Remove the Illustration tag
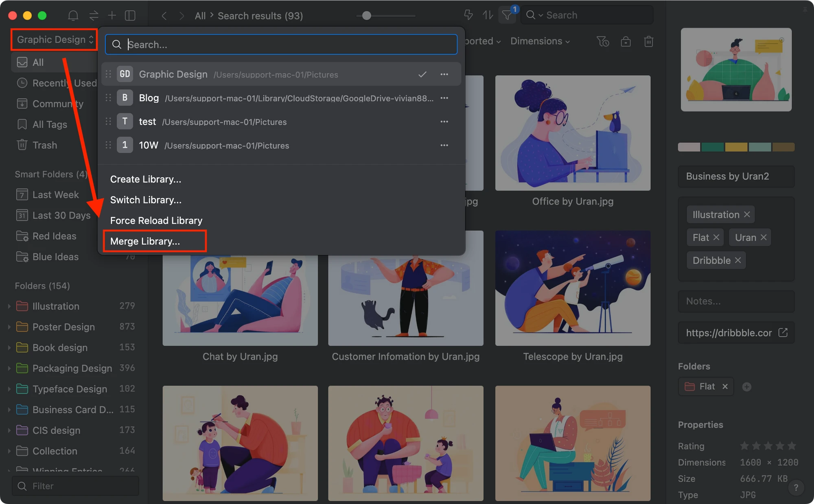Image resolution: width=814 pixels, height=504 pixels. pos(747,214)
